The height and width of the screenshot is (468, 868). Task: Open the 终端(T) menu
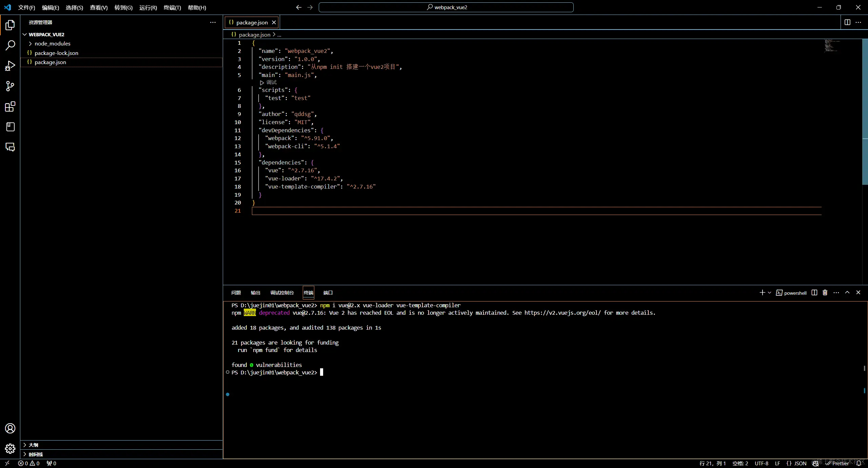coord(172,7)
